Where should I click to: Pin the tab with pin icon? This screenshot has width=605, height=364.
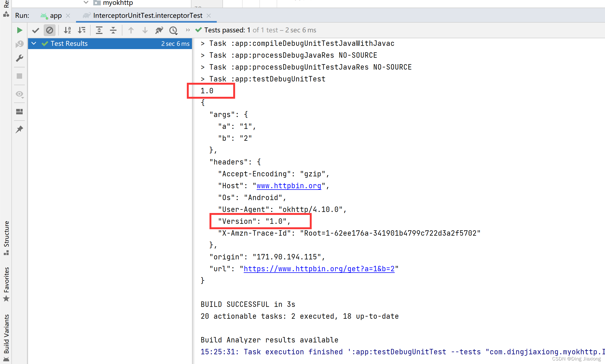19,129
